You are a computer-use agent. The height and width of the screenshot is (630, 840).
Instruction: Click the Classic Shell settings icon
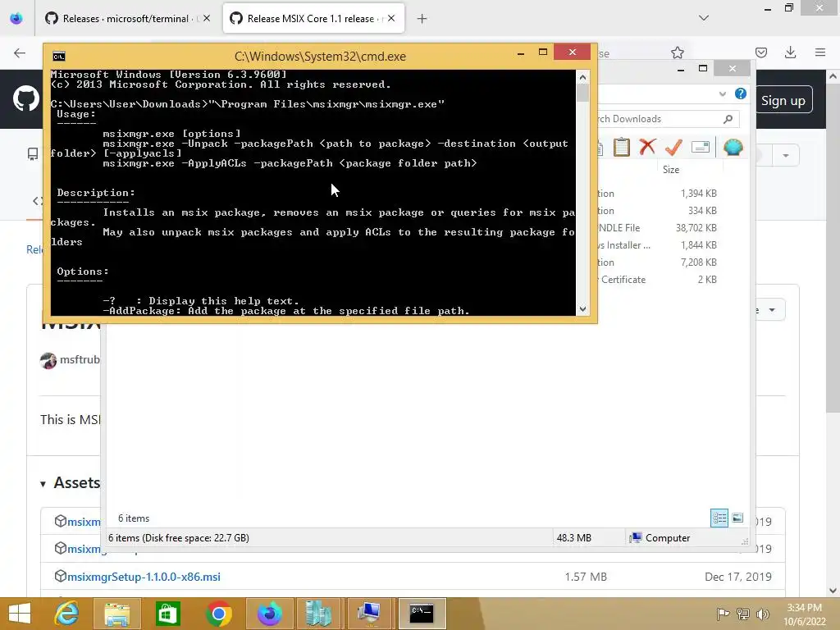[x=733, y=147]
